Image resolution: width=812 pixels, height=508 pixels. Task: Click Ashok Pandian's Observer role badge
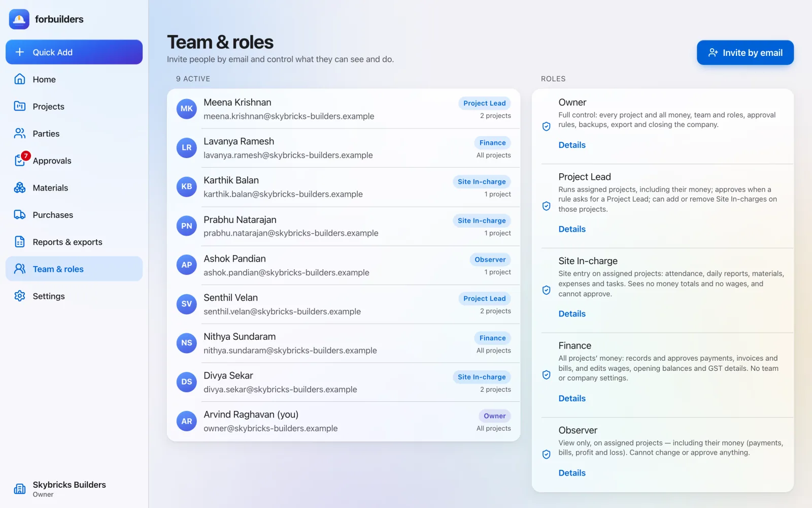[x=490, y=260]
